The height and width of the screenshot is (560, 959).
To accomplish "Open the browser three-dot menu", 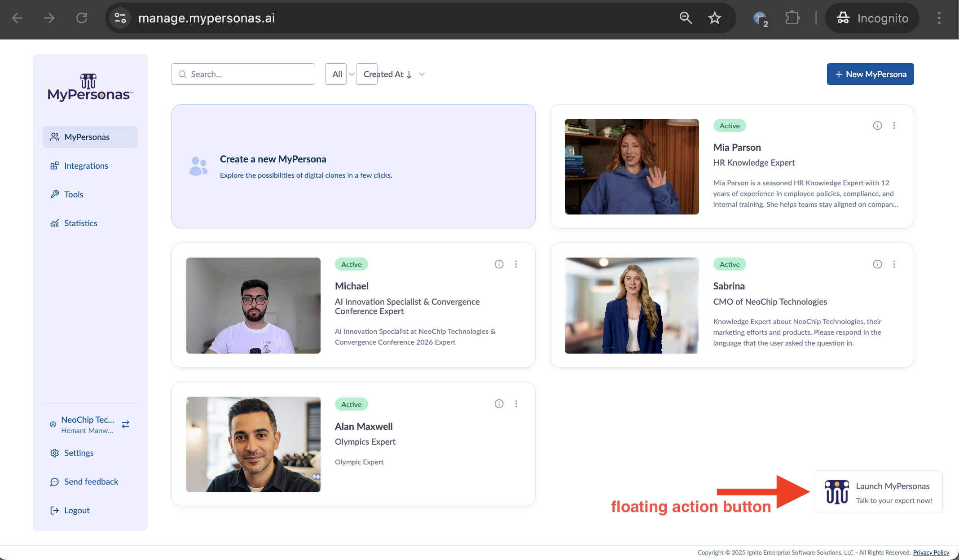I will pos(939,18).
